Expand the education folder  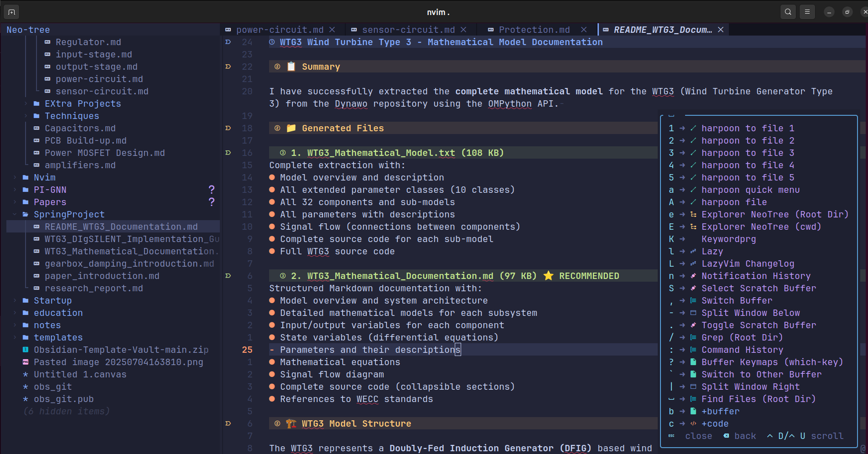point(15,313)
